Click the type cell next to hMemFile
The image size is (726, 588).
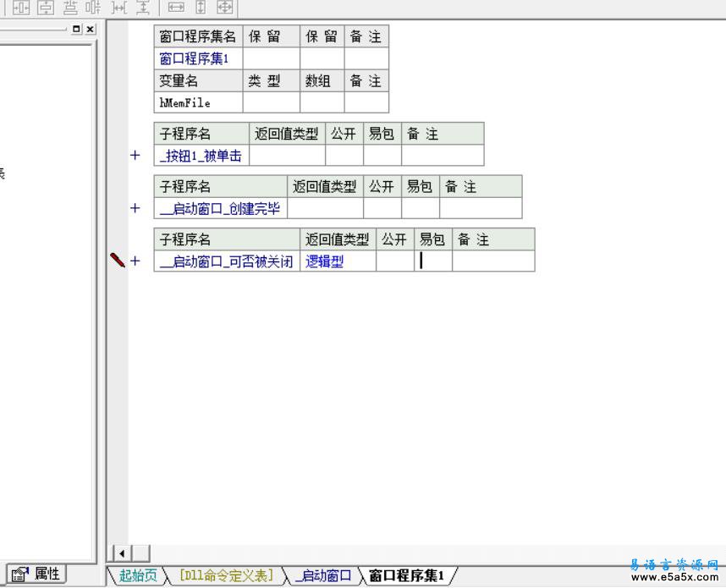coord(272,102)
